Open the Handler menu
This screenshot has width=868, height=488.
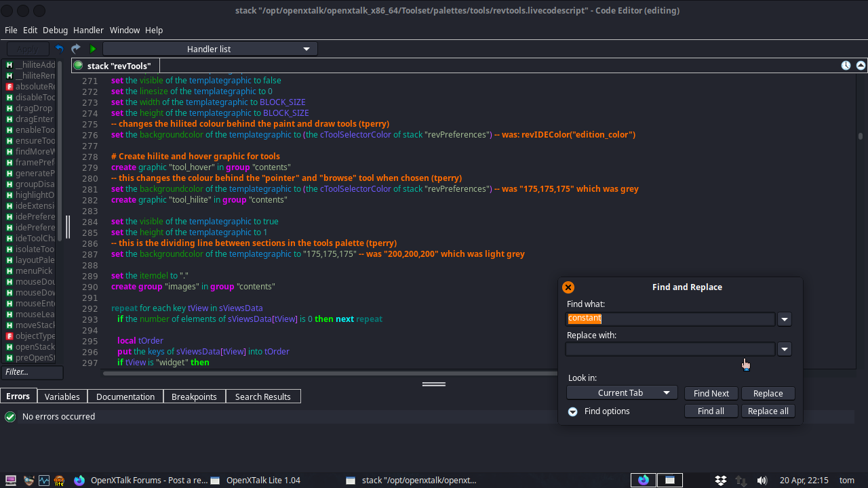click(x=88, y=30)
